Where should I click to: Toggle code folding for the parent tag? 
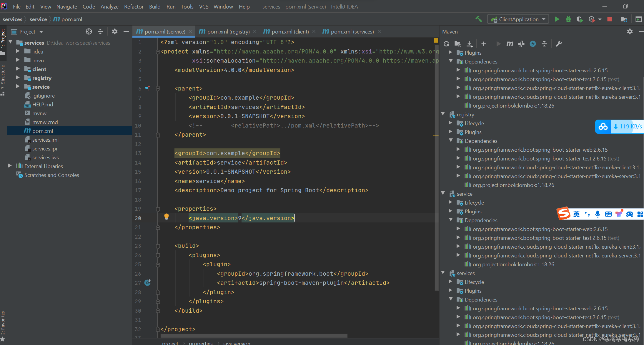(158, 88)
